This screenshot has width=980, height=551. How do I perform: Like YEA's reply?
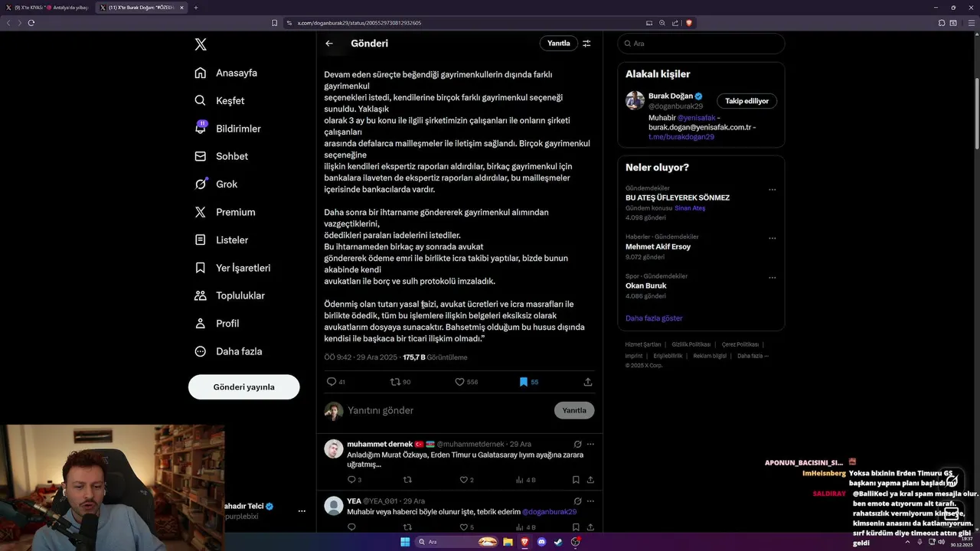coord(463,527)
